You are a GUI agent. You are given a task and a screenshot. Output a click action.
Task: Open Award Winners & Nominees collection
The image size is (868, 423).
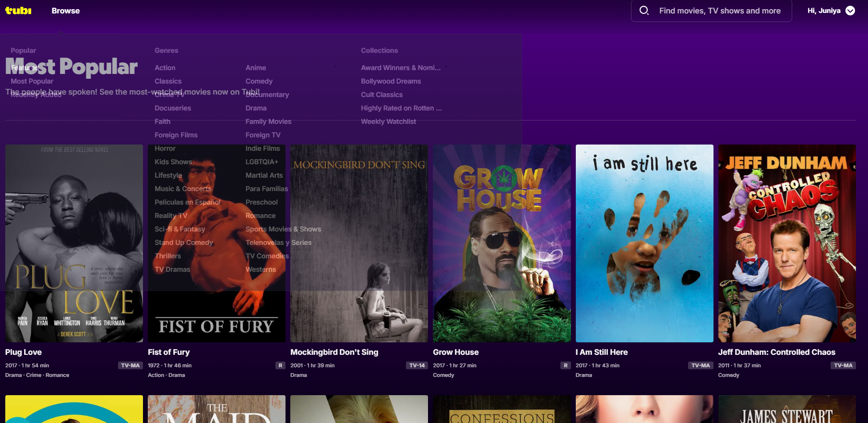401,68
